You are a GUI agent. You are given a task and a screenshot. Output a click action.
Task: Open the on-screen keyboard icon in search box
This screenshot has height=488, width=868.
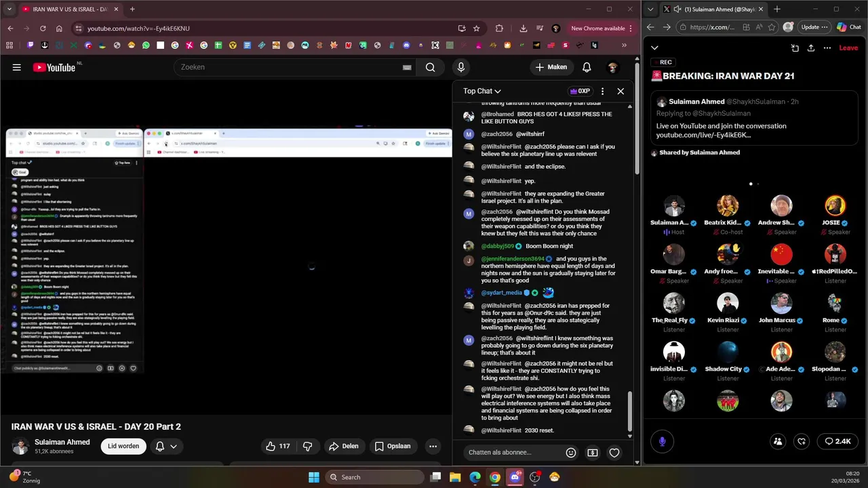(x=407, y=67)
